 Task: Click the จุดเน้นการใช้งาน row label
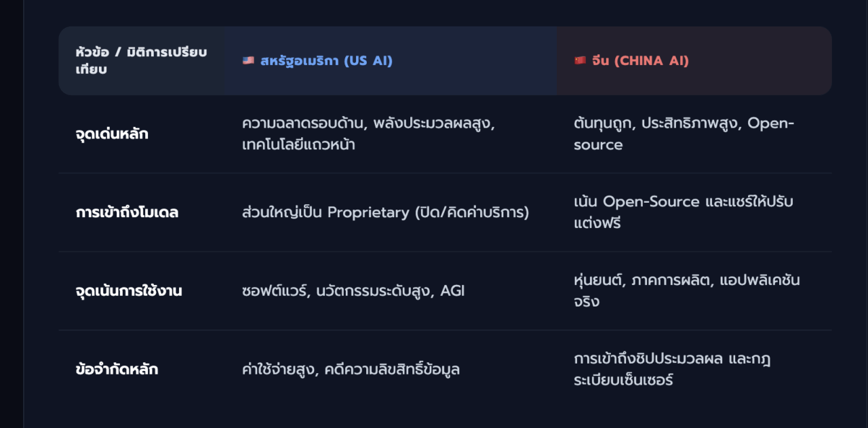[129, 292]
